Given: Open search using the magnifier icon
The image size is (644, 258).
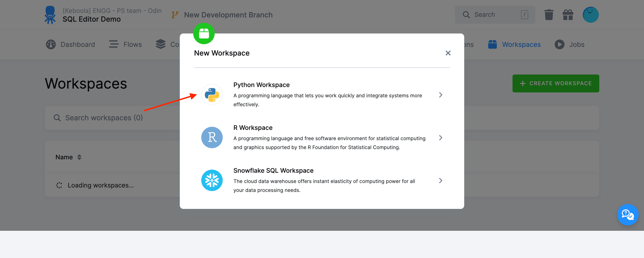Looking at the screenshot, I should 466,15.
